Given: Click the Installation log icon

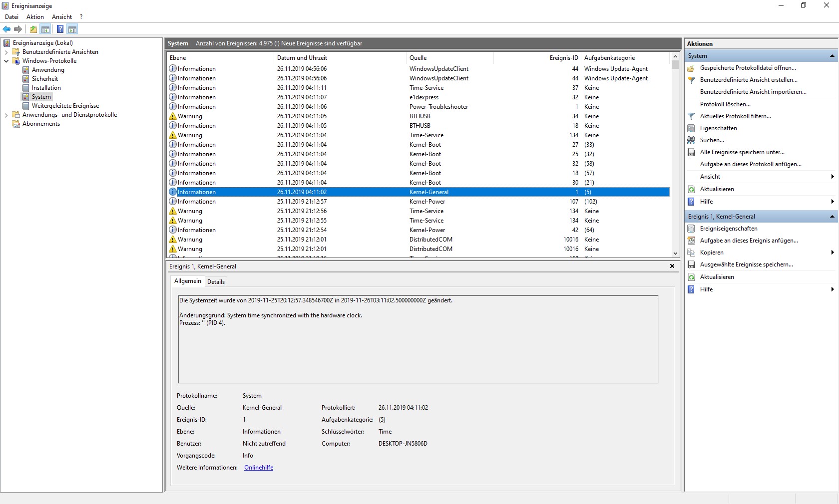Looking at the screenshot, I should (x=26, y=88).
